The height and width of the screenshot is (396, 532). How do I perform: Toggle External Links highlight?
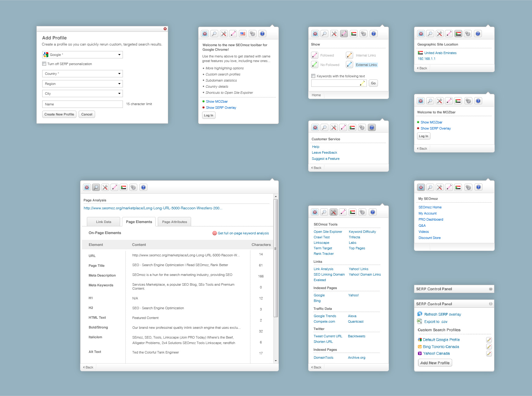click(x=349, y=64)
